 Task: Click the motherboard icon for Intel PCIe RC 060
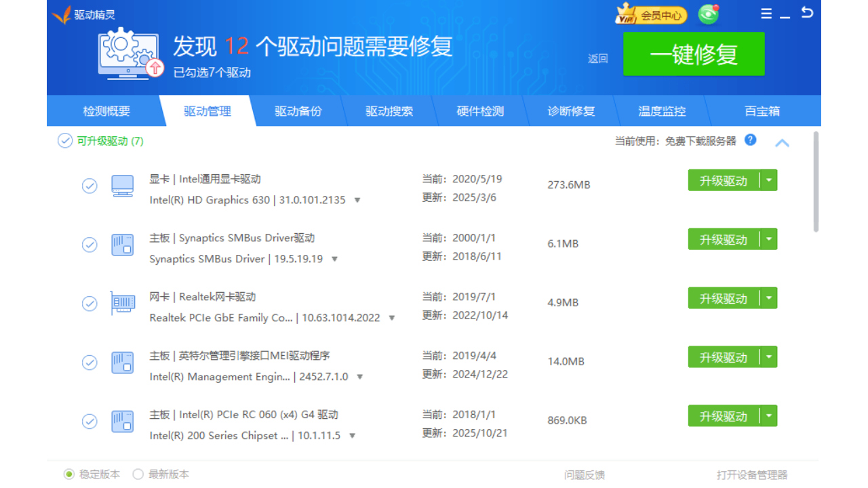(x=123, y=422)
